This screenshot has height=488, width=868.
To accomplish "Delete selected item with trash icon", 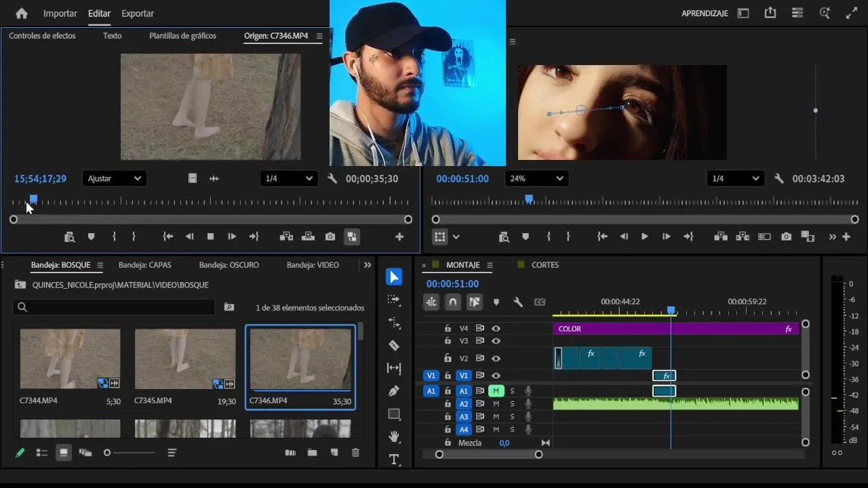I will pyautogui.click(x=355, y=453).
